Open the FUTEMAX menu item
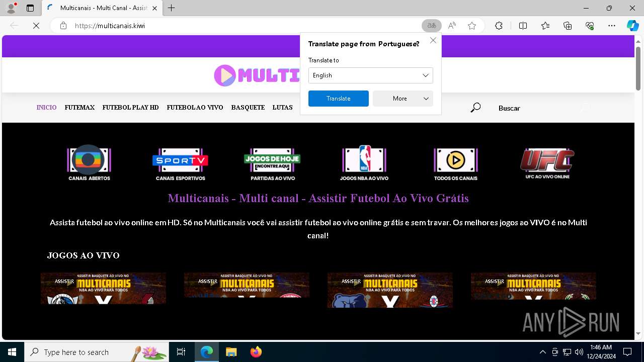 point(79,108)
